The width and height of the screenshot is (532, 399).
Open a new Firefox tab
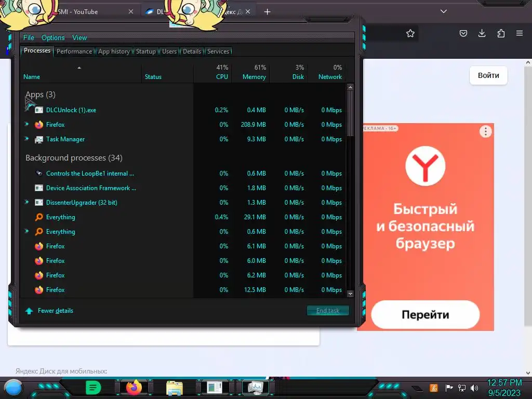267,12
